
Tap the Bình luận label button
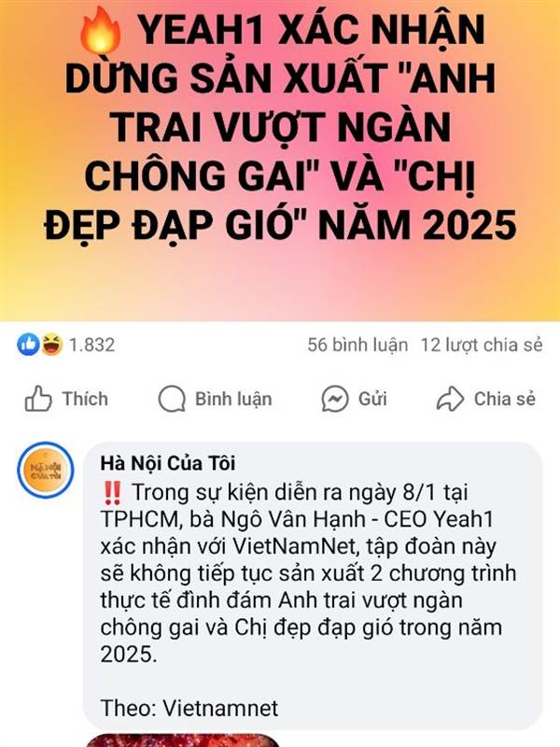[234, 400]
